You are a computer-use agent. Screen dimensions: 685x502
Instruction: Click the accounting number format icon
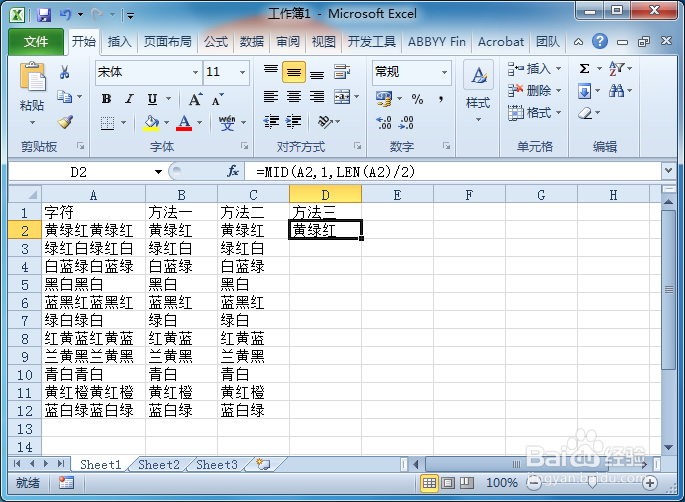coord(384,99)
